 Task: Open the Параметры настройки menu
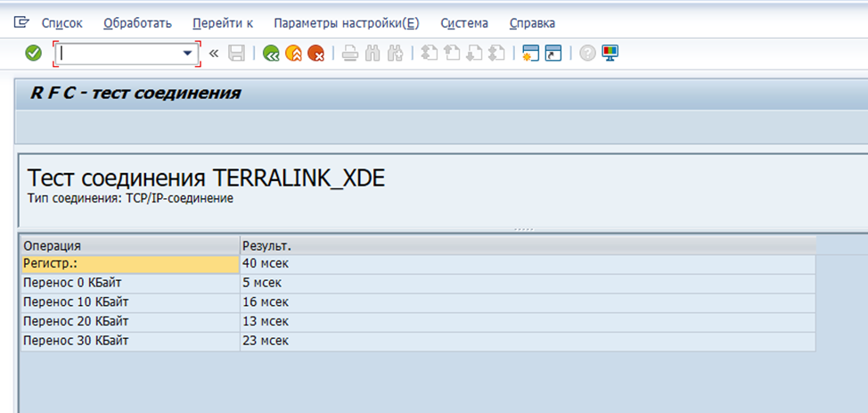point(346,23)
